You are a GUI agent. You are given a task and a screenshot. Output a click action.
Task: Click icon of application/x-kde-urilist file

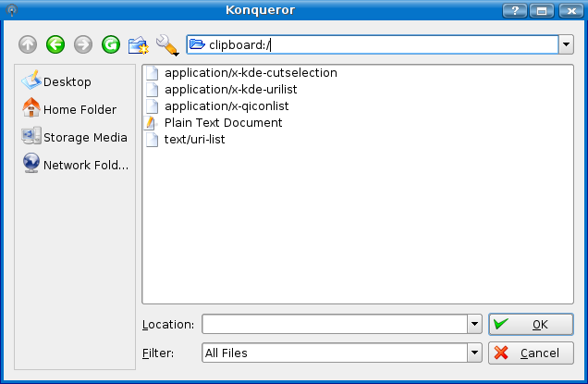click(152, 90)
